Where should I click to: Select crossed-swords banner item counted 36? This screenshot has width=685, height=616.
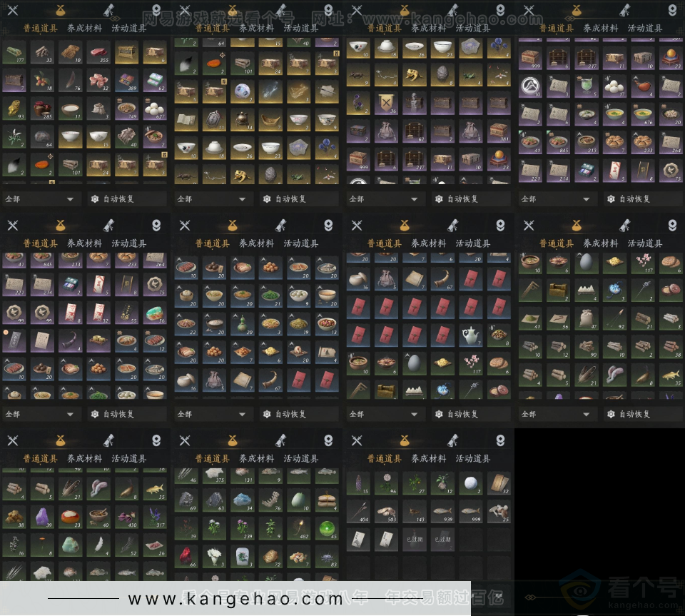[x=386, y=104]
